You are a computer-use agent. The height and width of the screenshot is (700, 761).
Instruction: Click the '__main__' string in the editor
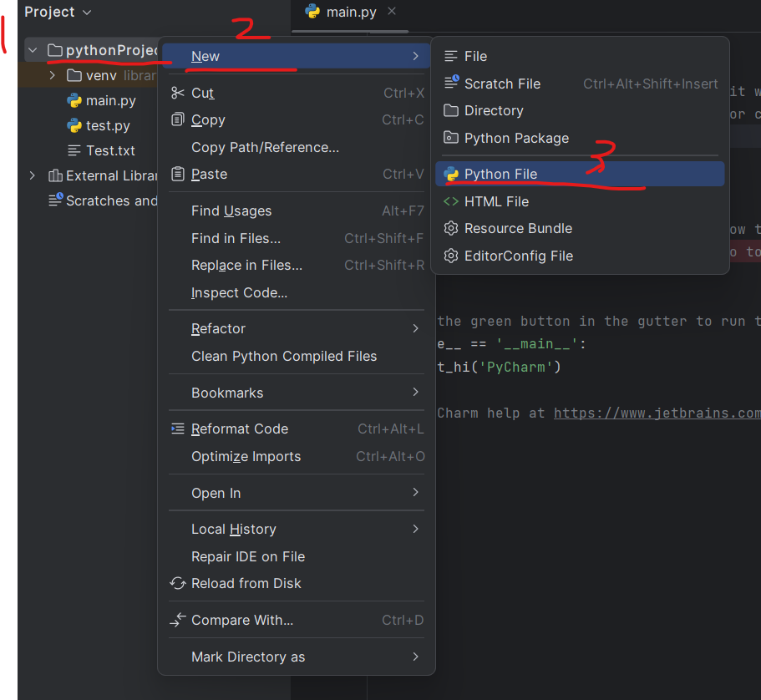(x=537, y=344)
